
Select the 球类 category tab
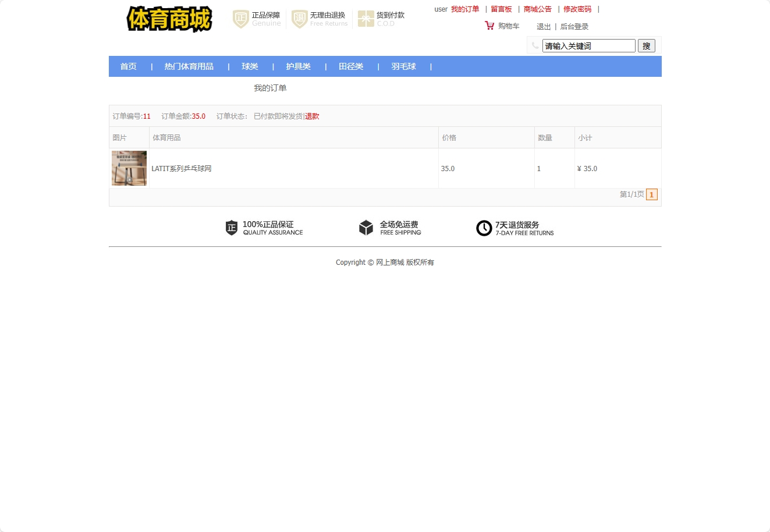[x=250, y=66]
